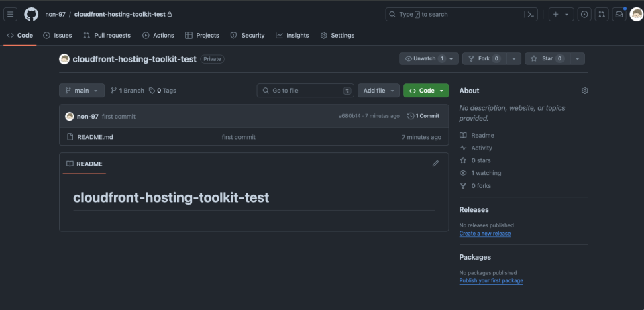Click the private lock icon in breadcrumb
The height and width of the screenshot is (310, 644).
pyautogui.click(x=170, y=14)
